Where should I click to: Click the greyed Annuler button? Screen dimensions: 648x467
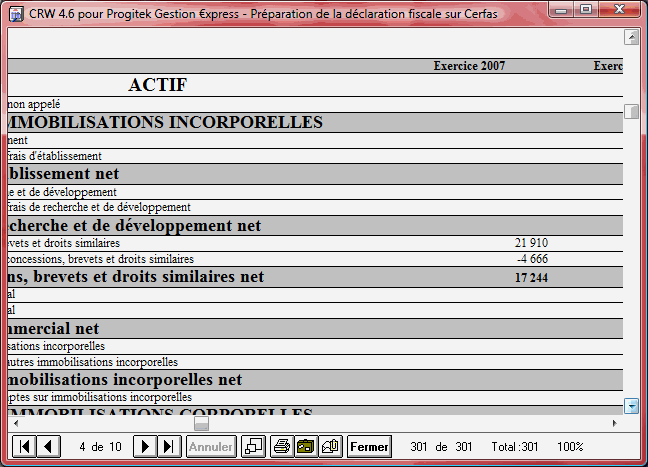click(x=210, y=446)
